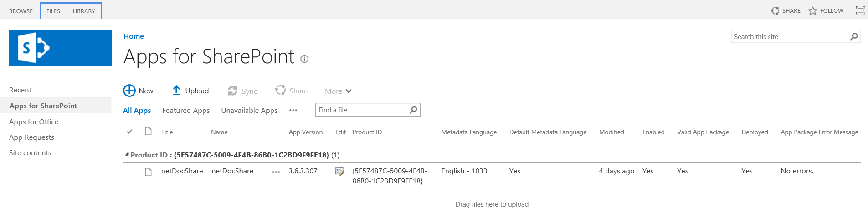Click version 3.6.3.307 cell
This screenshot has height=213, width=868.
303,171
